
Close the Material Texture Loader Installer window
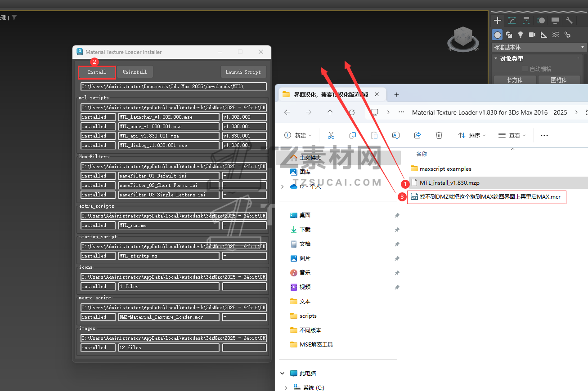click(x=261, y=52)
